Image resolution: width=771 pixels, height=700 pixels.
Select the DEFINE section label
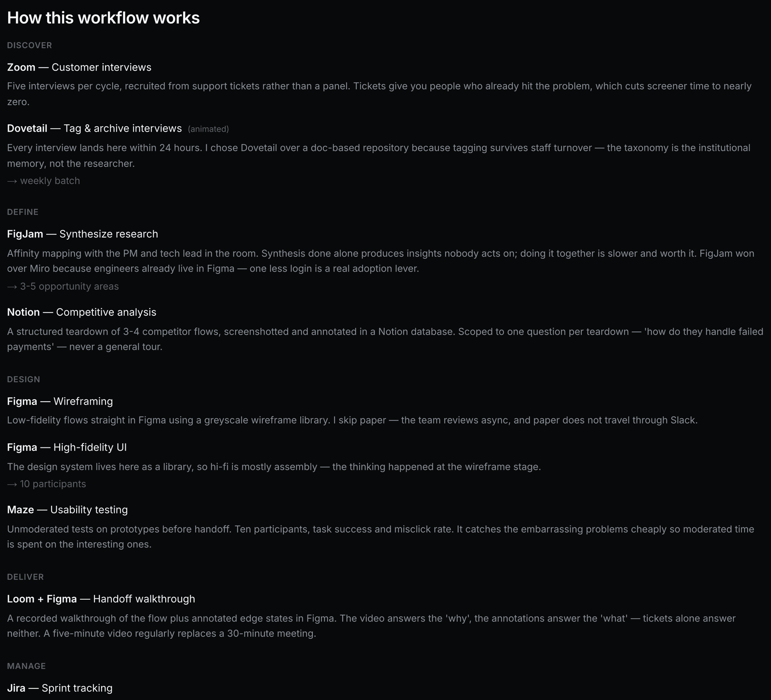pos(23,212)
